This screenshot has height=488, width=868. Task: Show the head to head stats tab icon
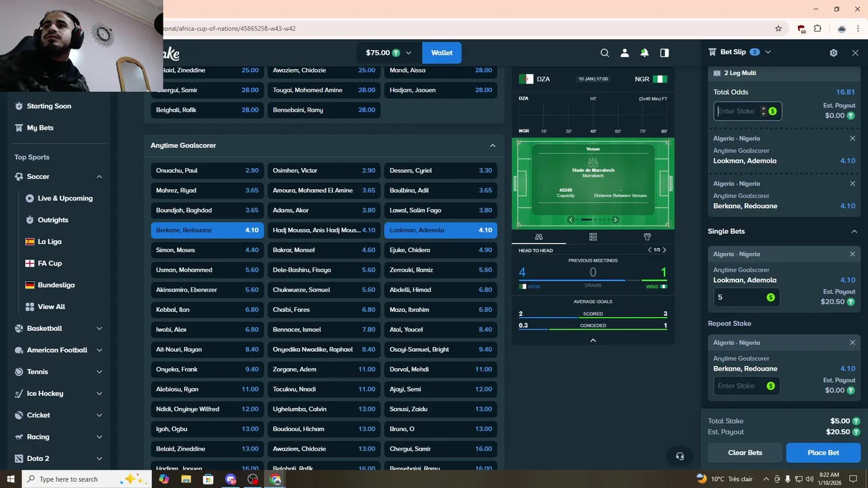pyautogui.click(x=538, y=237)
